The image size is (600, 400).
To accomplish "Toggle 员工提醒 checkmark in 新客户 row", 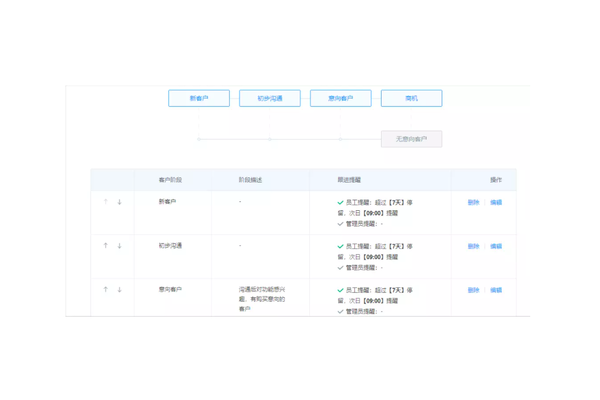I will coord(340,203).
